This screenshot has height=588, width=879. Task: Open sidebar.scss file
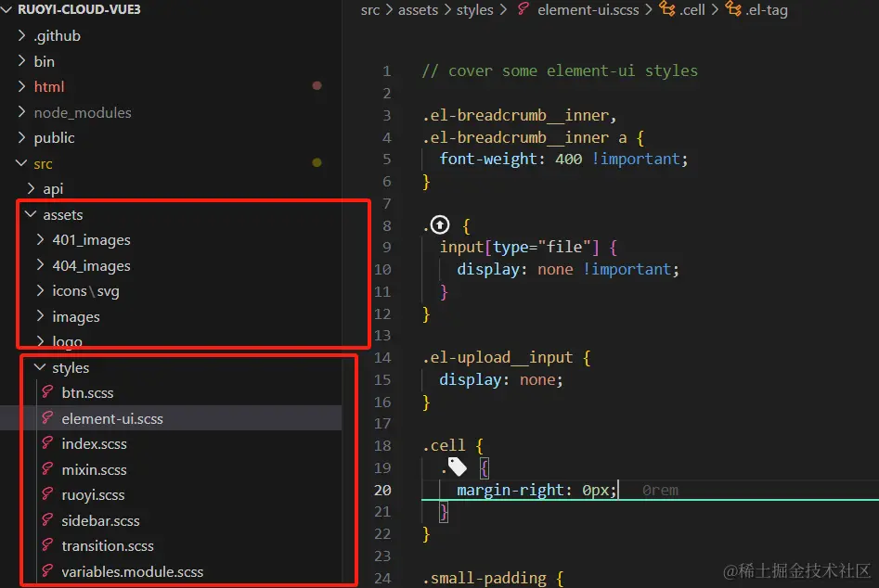(x=100, y=521)
